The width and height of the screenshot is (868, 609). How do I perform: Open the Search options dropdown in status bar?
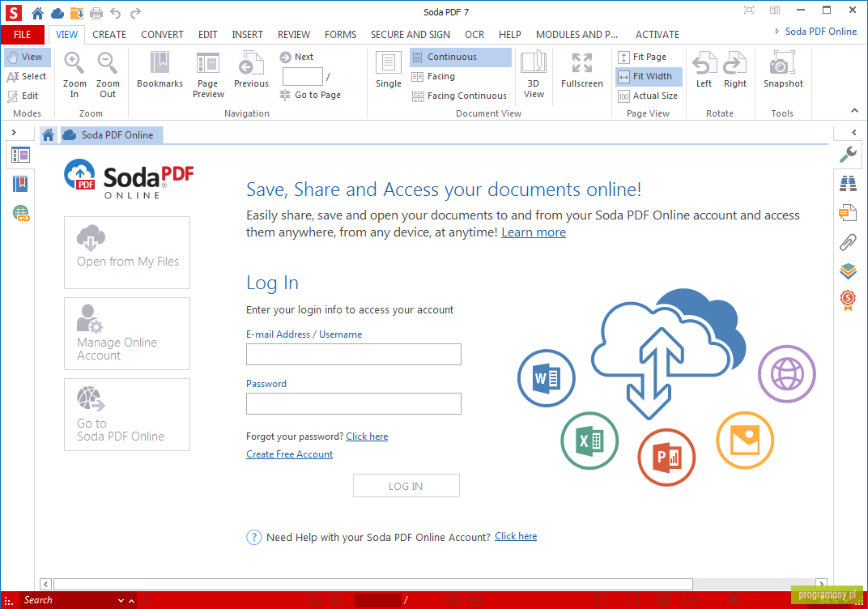pos(121,601)
